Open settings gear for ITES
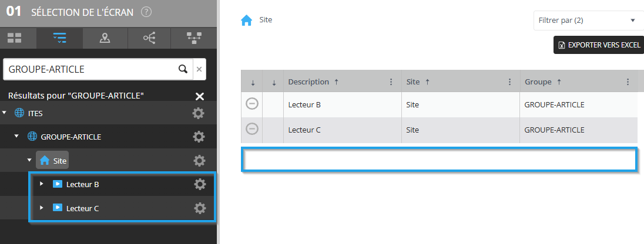Viewport: 644px width, 244px height. pos(199,113)
